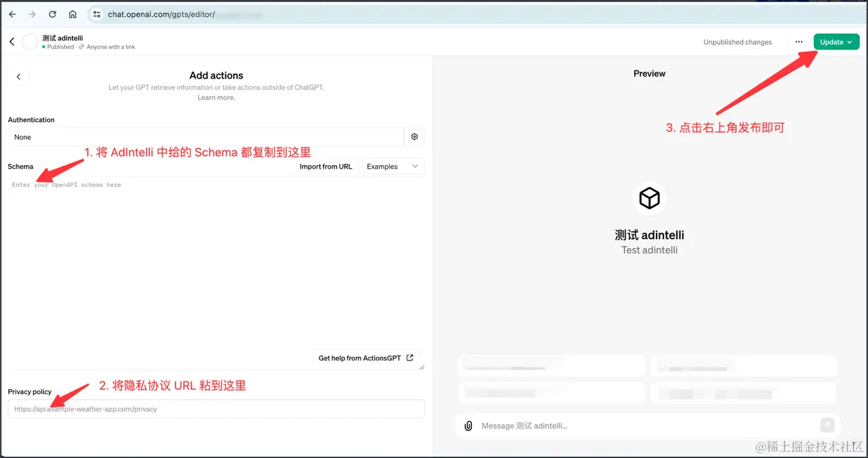Open the three-dots more options menu

[799, 42]
